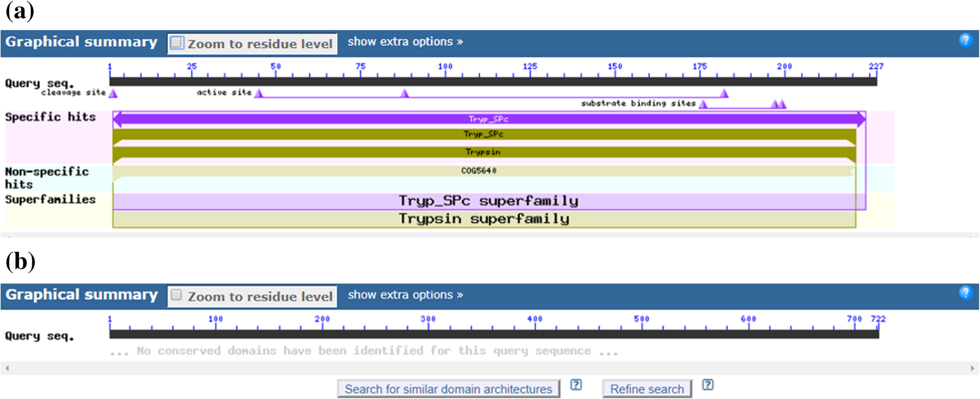The width and height of the screenshot is (980, 399).
Task: Click the Refine search button
Action: point(647,389)
